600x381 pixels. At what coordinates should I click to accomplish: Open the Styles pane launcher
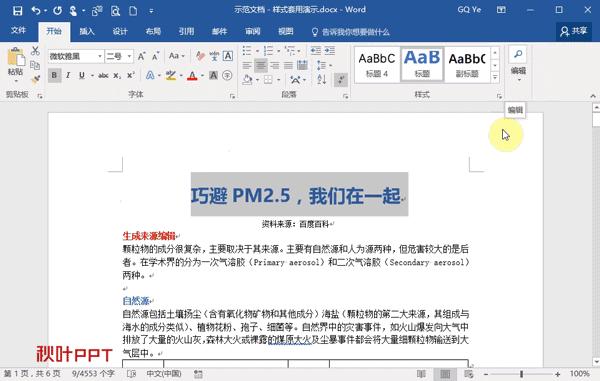coord(499,96)
